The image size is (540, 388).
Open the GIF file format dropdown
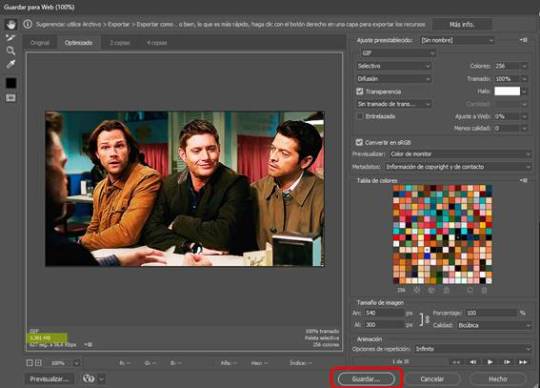398,53
